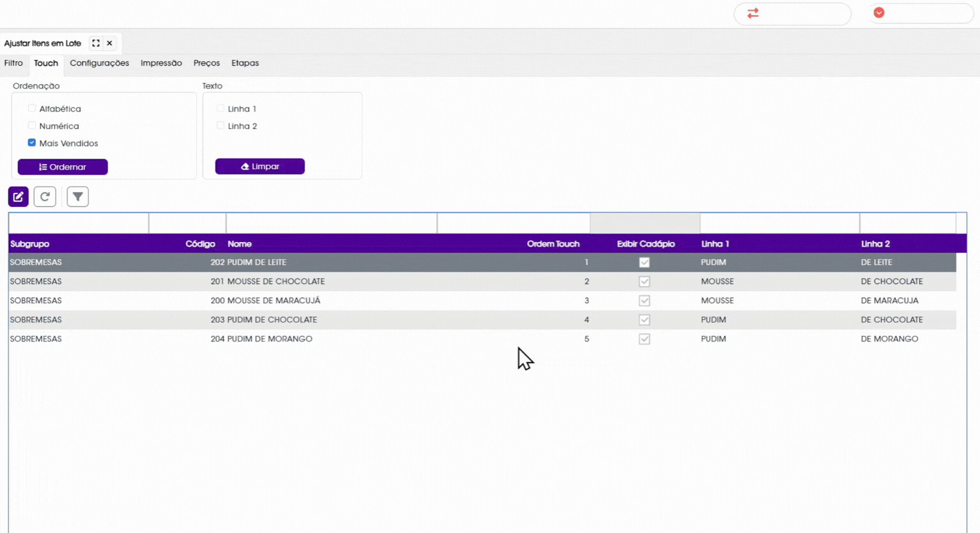Sort by Linha 2 column header
Image resolution: width=980 pixels, height=533 pixels.
[875, 244]
